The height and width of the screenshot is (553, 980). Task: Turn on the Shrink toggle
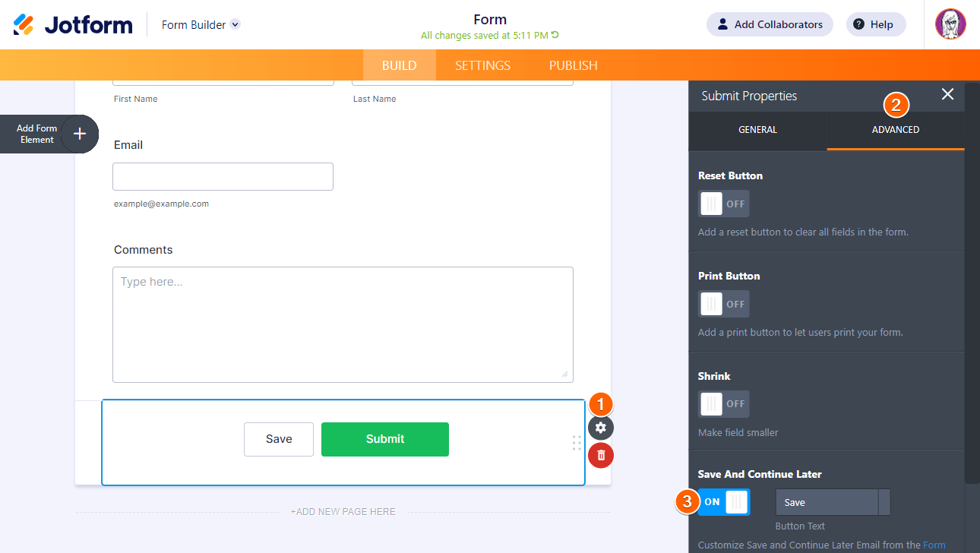point(724,404)
